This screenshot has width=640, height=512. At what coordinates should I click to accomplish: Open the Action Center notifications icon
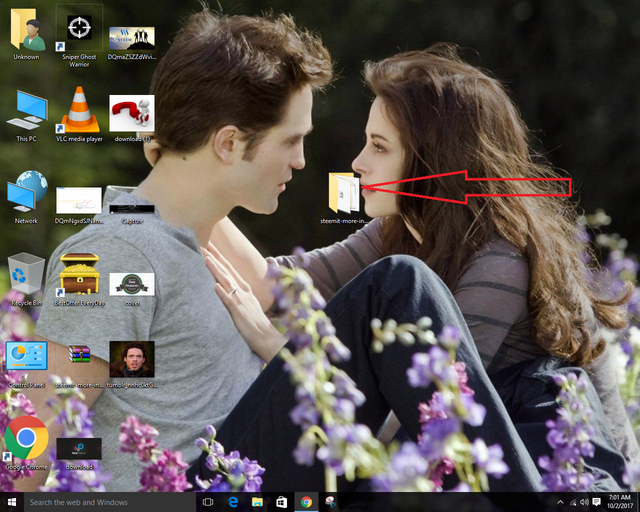coord(596,502)
